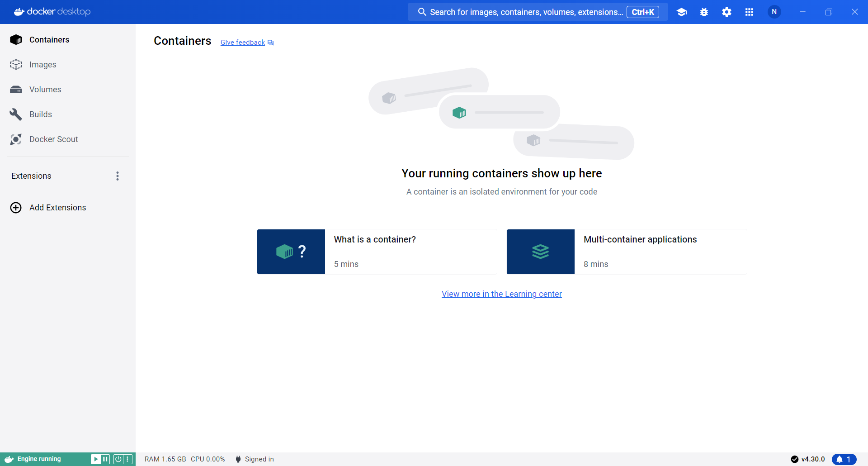
Task: Open the Builds section in sidebar
Action: (x=68, y=114)
